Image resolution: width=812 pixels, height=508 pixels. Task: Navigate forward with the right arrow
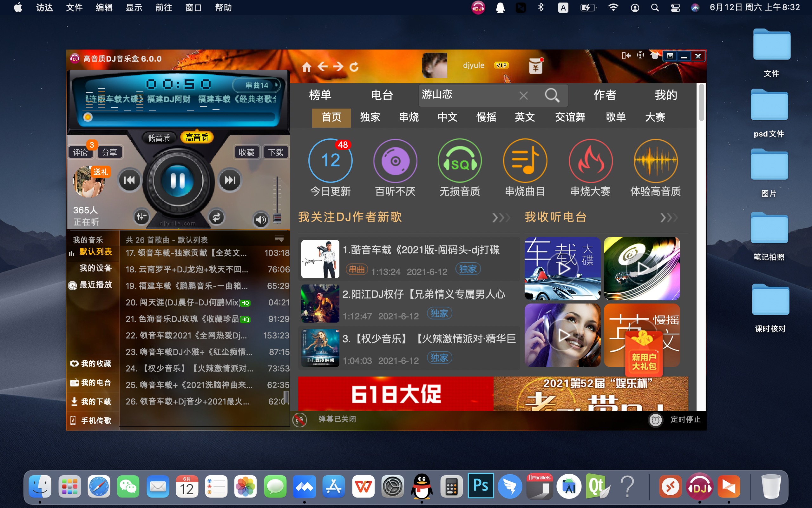tap(338, 67)
